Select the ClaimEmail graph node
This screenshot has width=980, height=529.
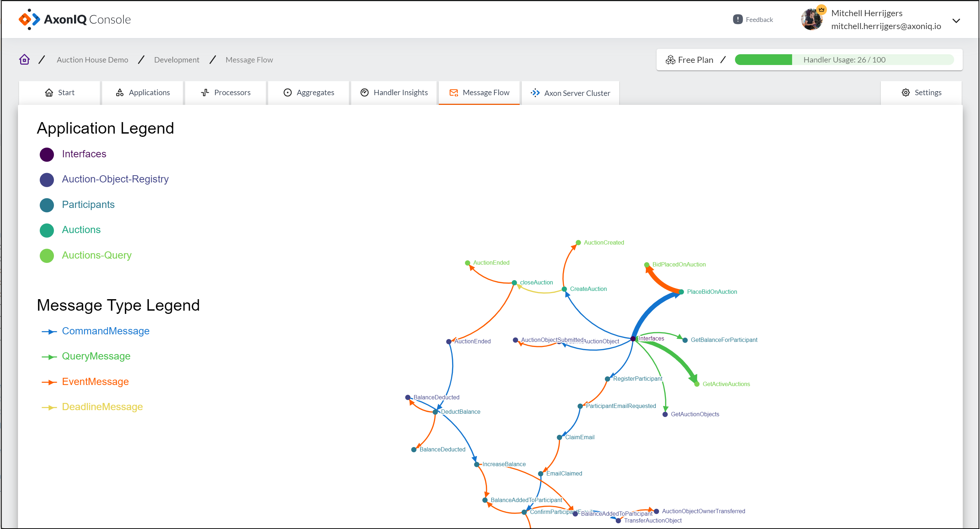(559, 437)
